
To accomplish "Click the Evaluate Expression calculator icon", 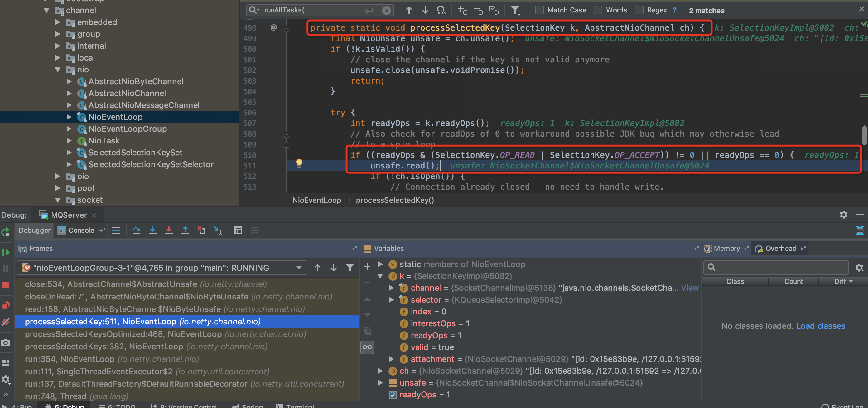I will (x=238, y=230).
